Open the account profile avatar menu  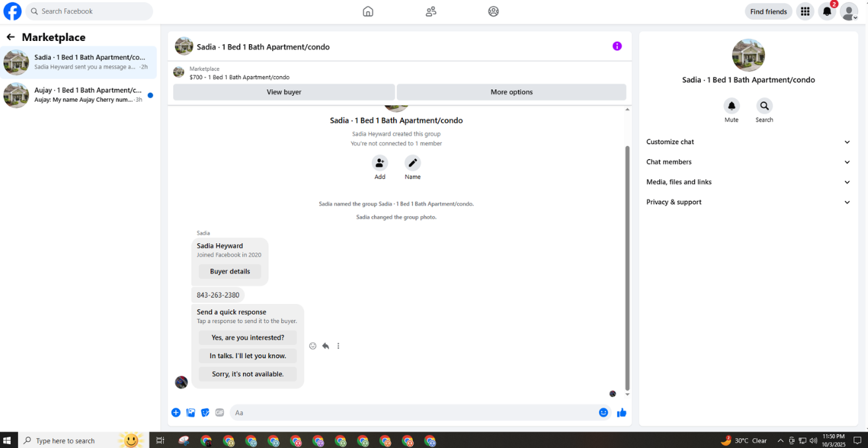click(x=849, y=11)
